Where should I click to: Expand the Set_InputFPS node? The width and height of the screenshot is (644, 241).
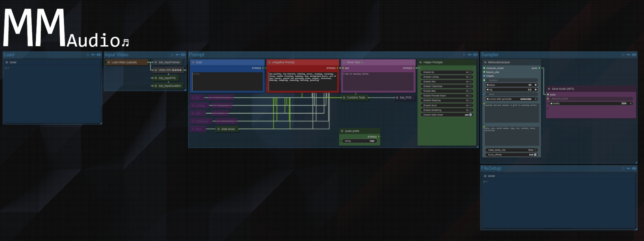pyautogui.click(x=156, y=78)
